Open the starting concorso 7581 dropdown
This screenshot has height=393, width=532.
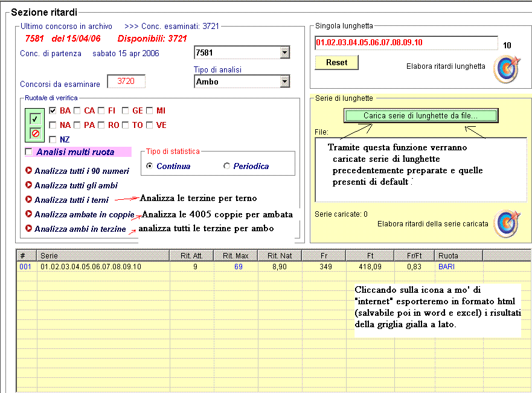(x=285, y=53)
